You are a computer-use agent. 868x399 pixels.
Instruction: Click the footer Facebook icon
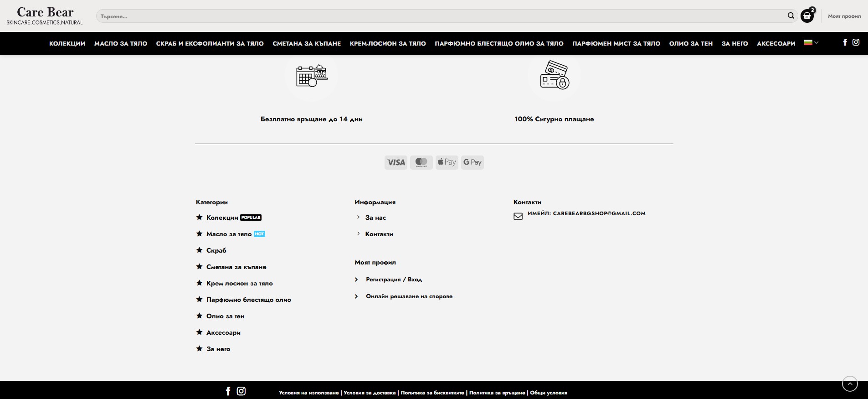click(x=228, y=391)
